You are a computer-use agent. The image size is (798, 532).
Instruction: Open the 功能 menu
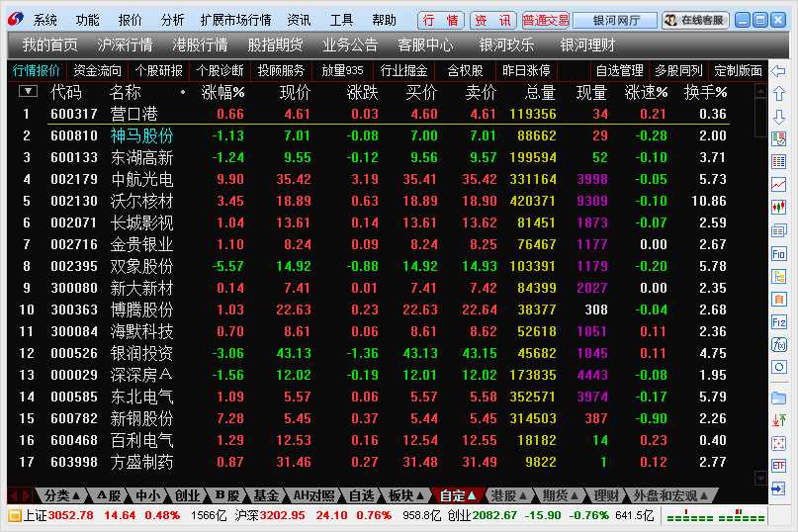click(88, 20)
